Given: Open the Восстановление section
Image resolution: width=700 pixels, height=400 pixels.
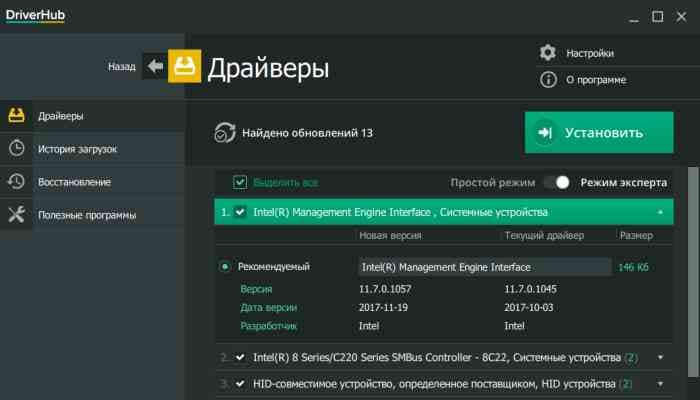Looking at the screenshot, I should [x=92, y=182].
